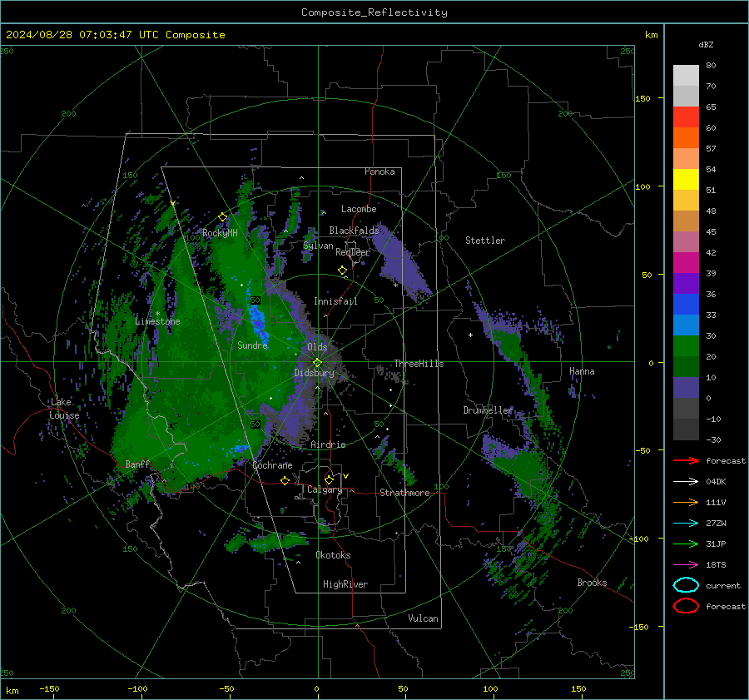Click the Airdrie label

point(328,444)
